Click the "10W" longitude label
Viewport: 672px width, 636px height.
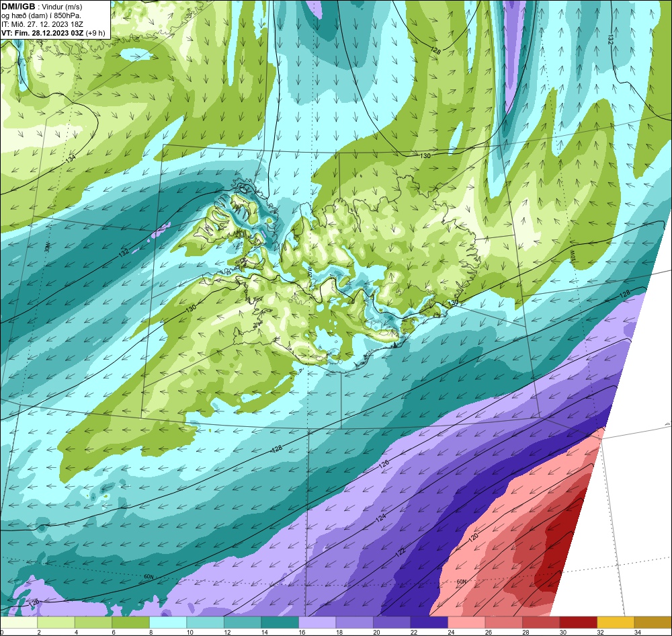click(572, 255)
